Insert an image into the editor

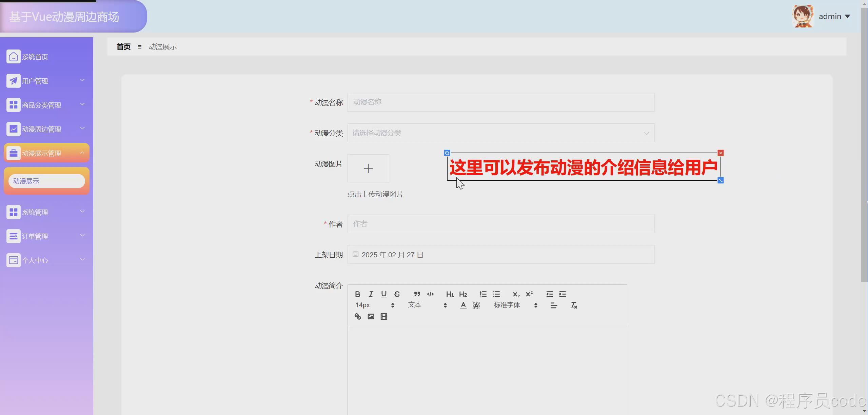(371, 316)
